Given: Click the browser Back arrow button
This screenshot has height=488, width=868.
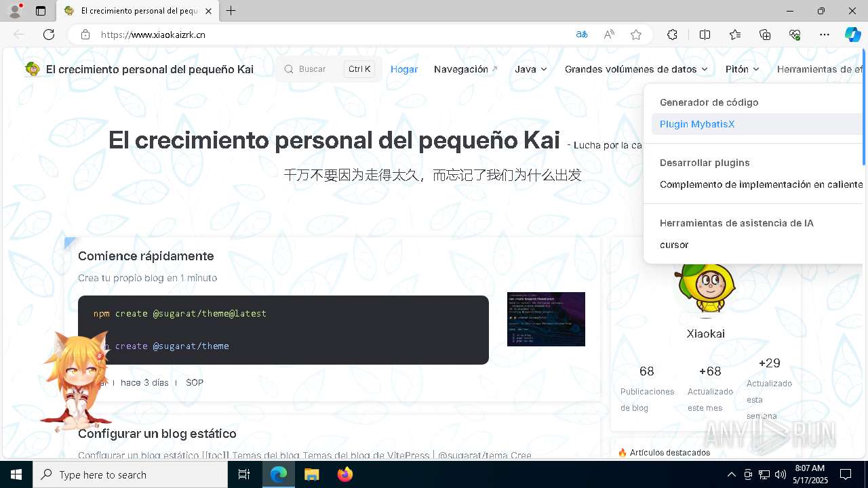Looking at the screenshot, I should [x=19, y=35].
